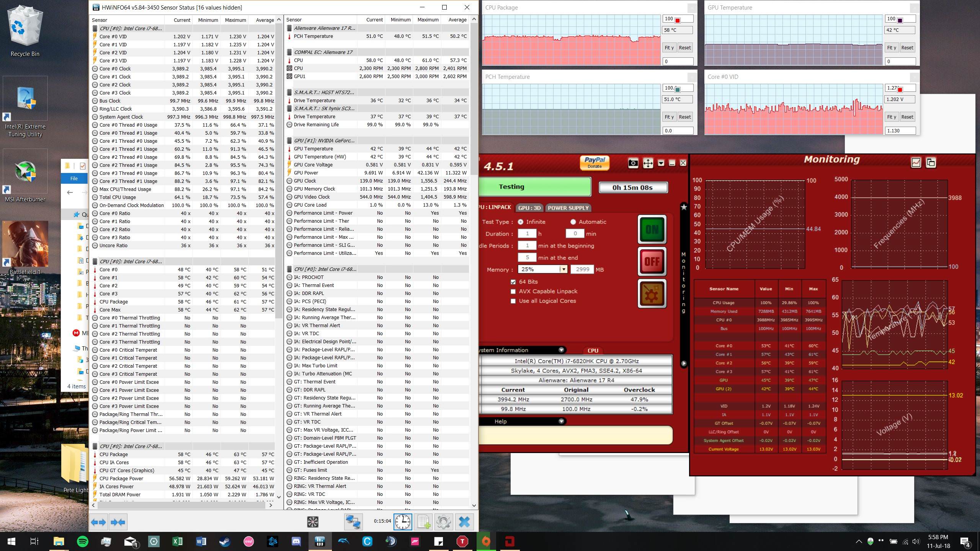This screenshot has width=980, height=551.
Task: Open Discord from the taskbar
Action: pyautogui.click(x=296, y=541)
